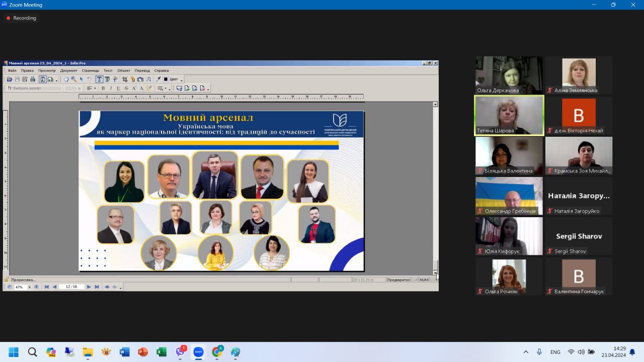The width and height of the screenshot is (644, 362).
Task: Open the Страницы menu
Action: [x=91, y=70]
